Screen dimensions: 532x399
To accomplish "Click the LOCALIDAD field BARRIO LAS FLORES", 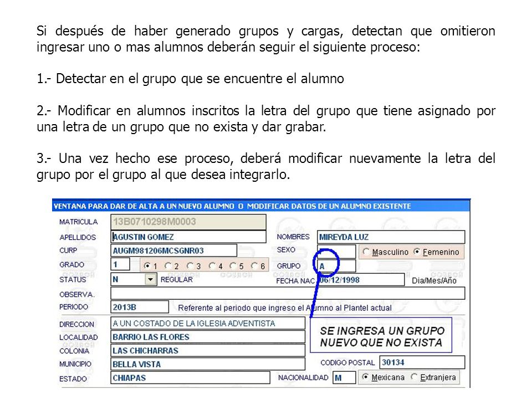I will pos(208,337).
